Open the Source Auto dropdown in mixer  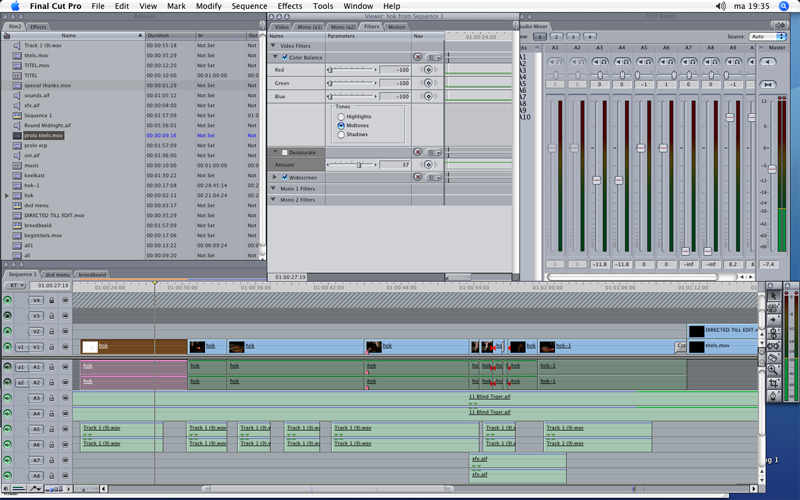767,37
